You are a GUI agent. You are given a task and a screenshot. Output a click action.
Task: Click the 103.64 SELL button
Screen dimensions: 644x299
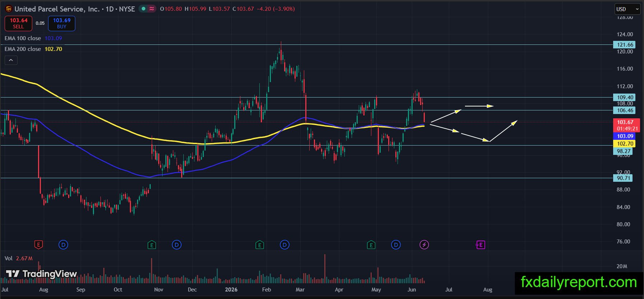click(18, 23)
